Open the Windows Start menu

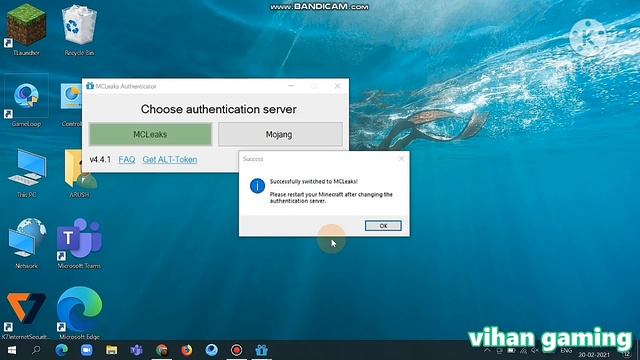tap(12, 350)
